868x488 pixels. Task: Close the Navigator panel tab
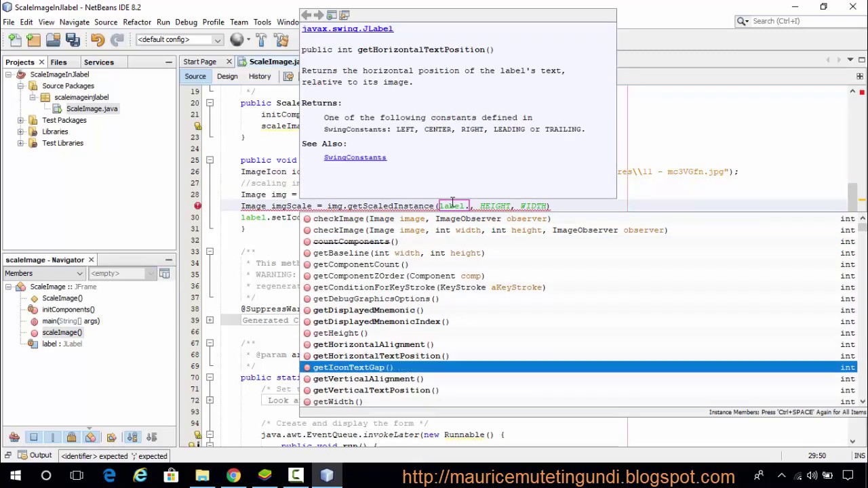tap(91, 260)
